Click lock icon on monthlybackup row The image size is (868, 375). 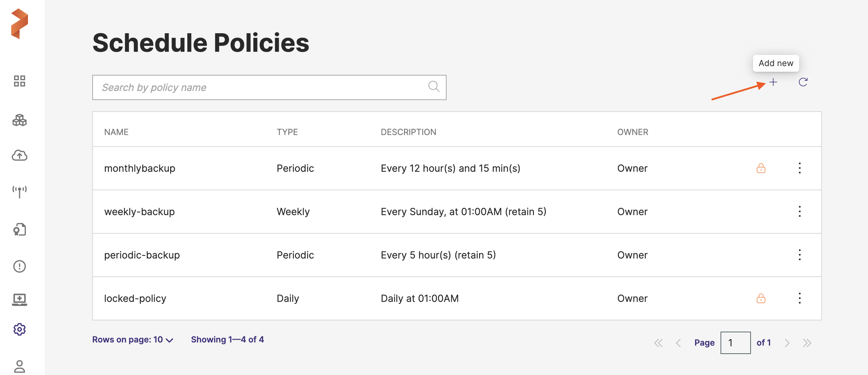761,168
